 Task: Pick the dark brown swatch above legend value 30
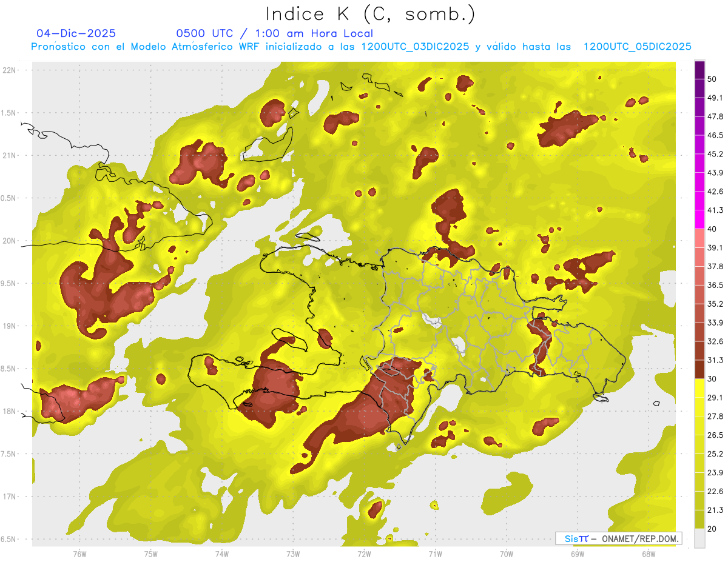pyautogui.click(x=699, y=369)
